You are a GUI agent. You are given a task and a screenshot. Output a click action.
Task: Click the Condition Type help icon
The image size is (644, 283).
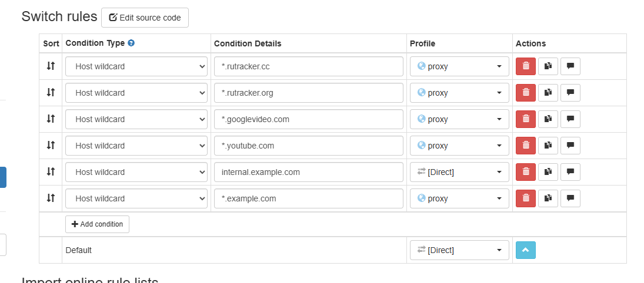pyautogui.click(x=131, y=43)
